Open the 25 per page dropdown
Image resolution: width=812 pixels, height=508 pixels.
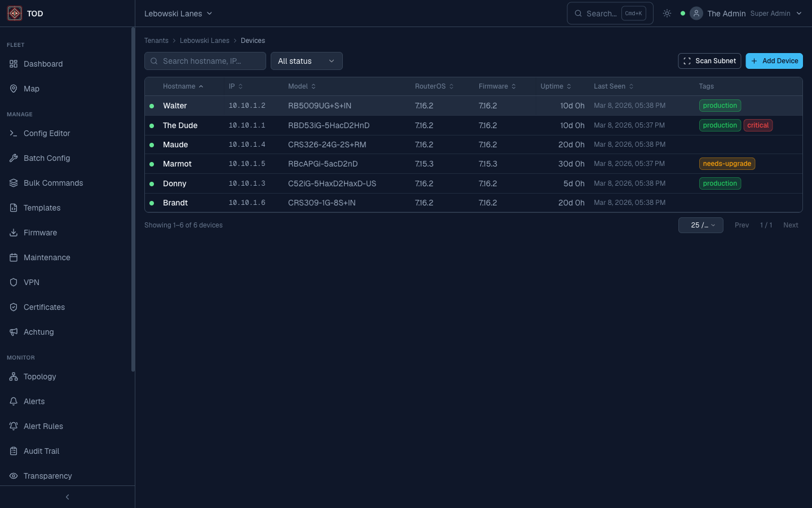[700, 225]
